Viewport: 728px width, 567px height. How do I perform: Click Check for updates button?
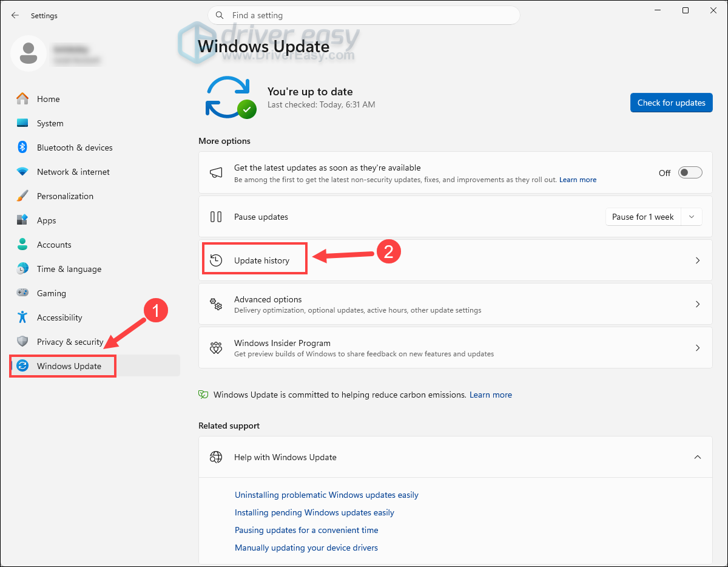tap(672, 103)
